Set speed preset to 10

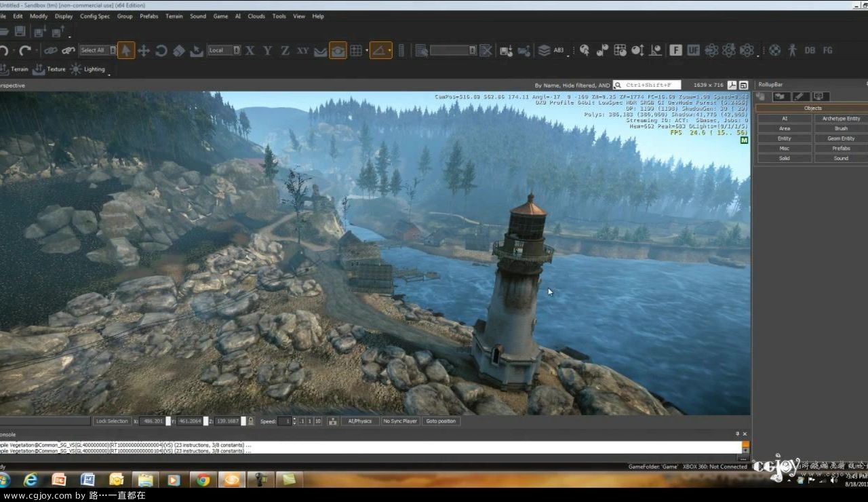coord(318,421)
